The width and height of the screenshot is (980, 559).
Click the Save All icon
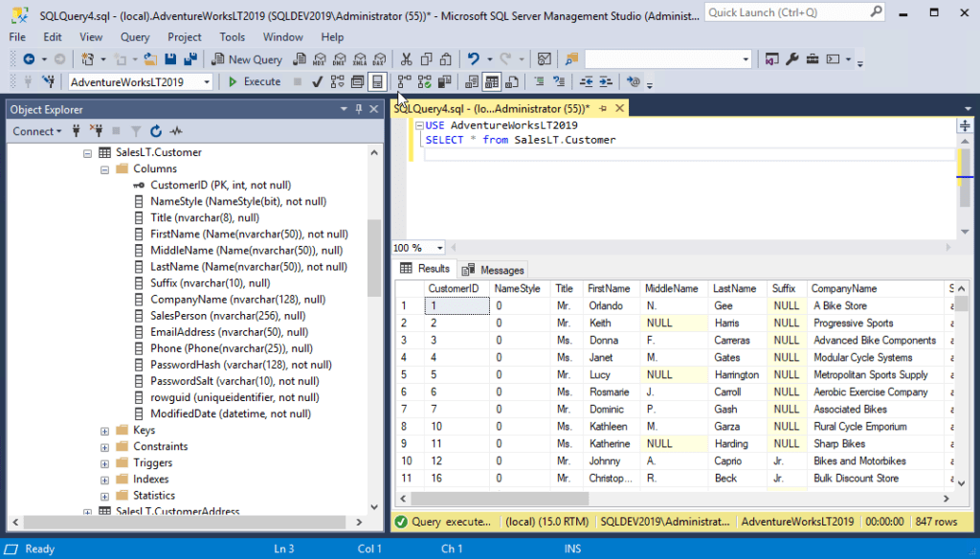190,59
